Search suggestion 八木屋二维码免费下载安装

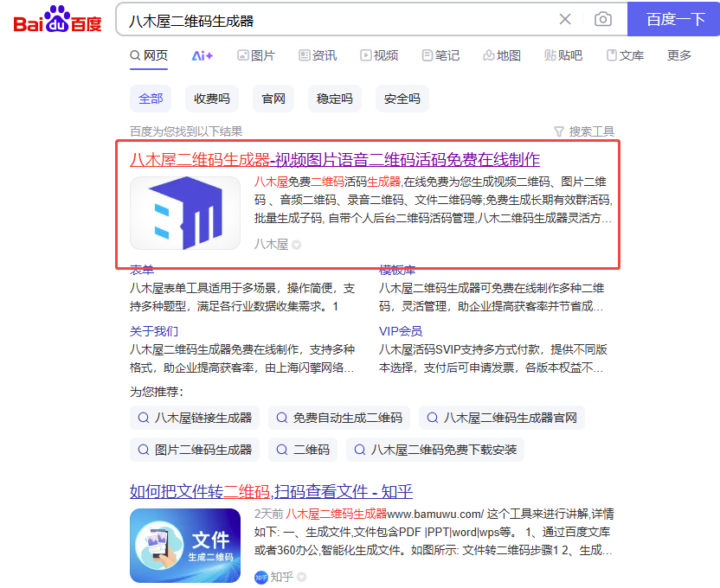coord(435,450)
